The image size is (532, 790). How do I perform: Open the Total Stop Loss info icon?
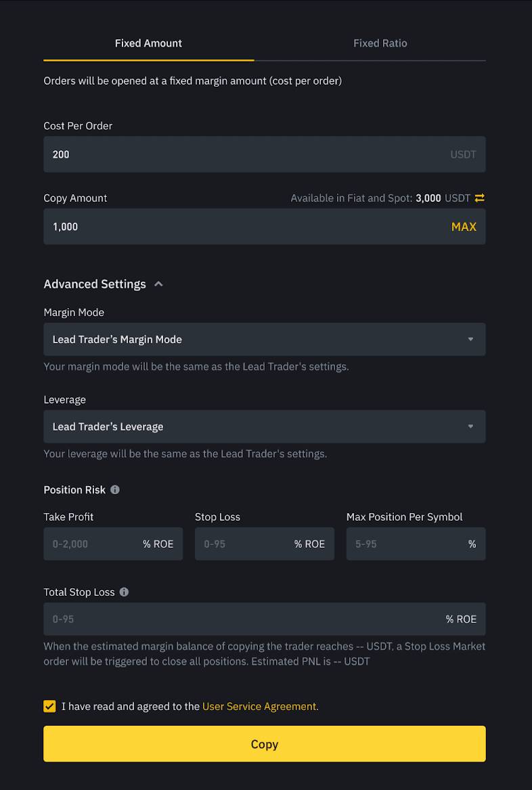(x=124, y=592)
